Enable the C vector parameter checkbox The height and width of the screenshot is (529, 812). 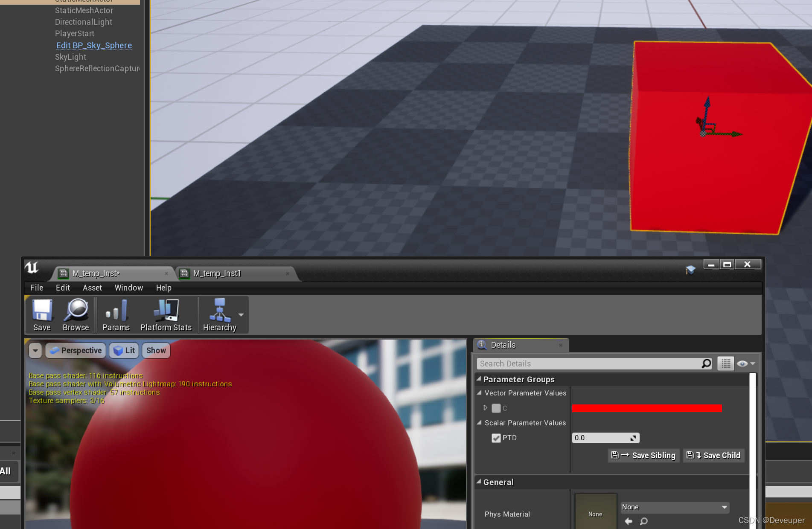point(496,408)
